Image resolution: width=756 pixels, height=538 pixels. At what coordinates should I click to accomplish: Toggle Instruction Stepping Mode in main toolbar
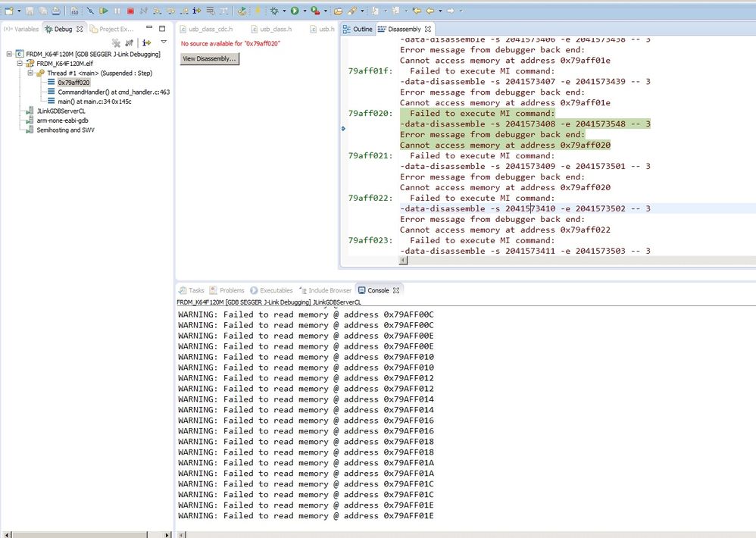(x=197, y=11)
